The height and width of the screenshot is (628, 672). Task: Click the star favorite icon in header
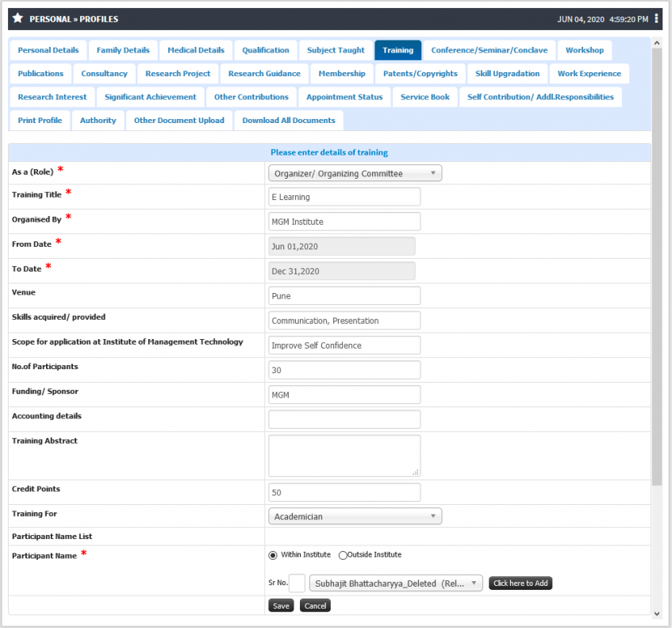click(17, 18)
